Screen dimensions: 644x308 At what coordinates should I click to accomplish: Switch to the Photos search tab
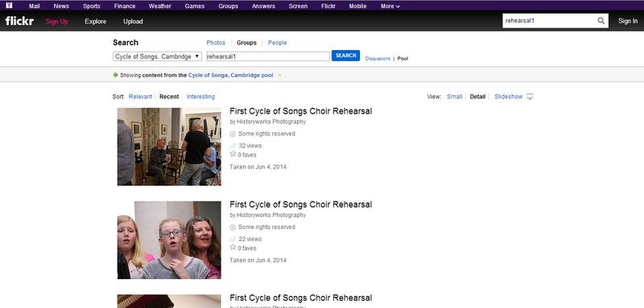coord(216,43)
